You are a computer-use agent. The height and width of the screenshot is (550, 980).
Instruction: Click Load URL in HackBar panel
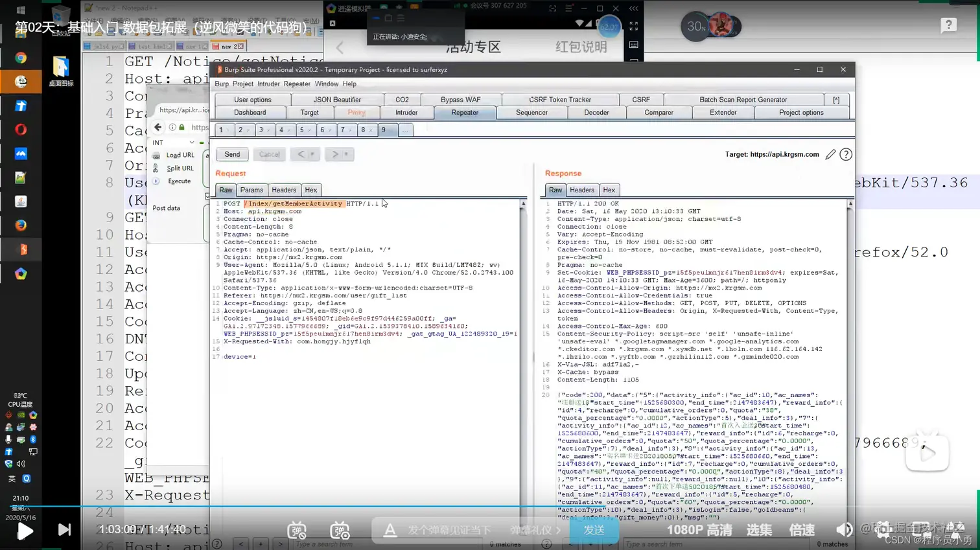coord(180,155)
